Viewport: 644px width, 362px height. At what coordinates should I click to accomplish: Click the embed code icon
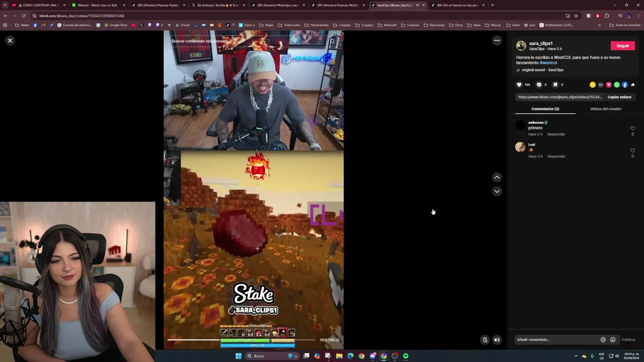(x=600, y=84)
